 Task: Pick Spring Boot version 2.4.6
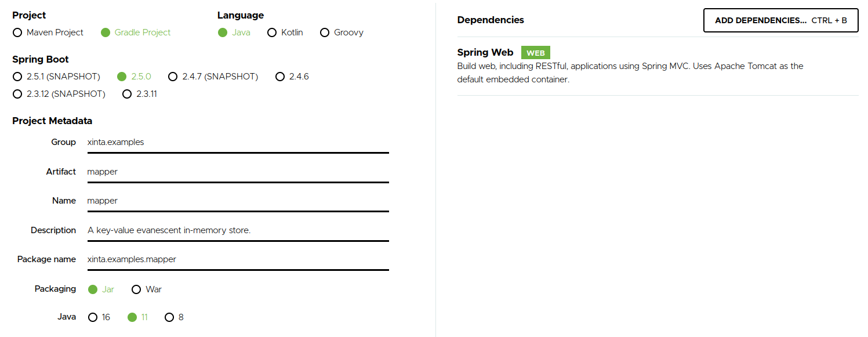pyautogui.click(x=280, y=77)
